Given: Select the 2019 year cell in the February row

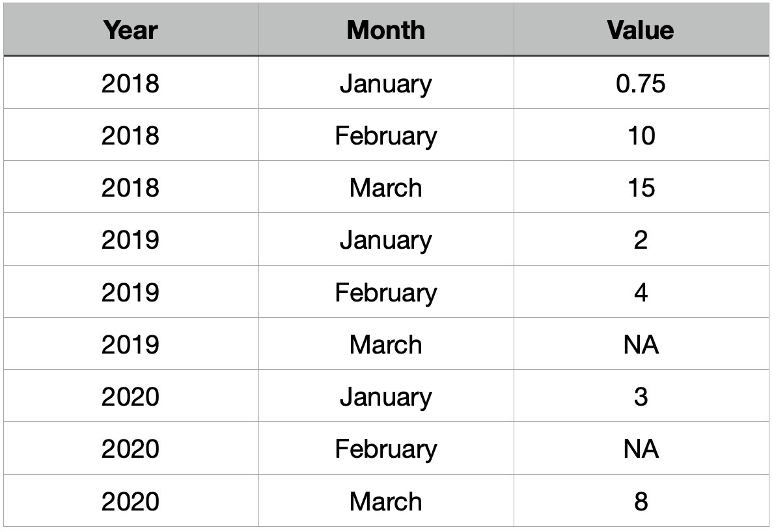Looking at the screenshot, I should point(130,292).
